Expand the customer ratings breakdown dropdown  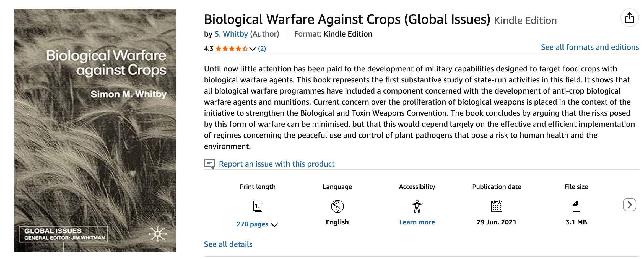(252, 49)
